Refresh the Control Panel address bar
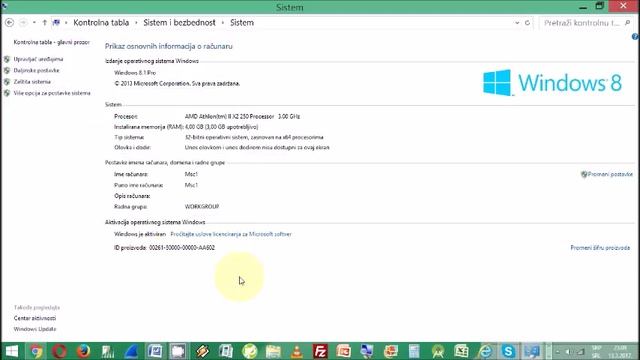The height and width of the screenshot is (360, 640). tap(527, 23)
